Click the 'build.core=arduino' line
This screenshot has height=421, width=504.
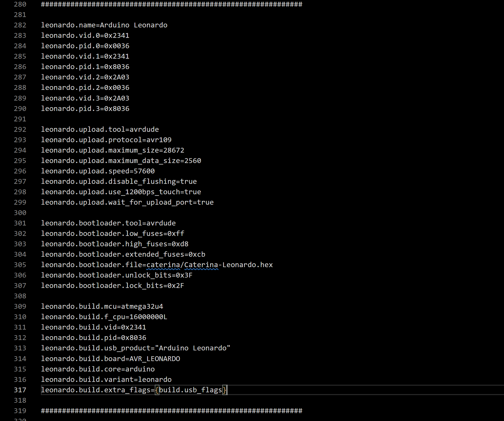pyautogui.click(x=98, y=369)
